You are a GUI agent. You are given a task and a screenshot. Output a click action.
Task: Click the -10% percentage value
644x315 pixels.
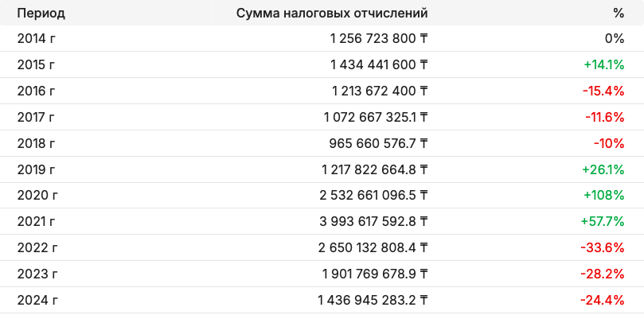click(x=609, y=143)
